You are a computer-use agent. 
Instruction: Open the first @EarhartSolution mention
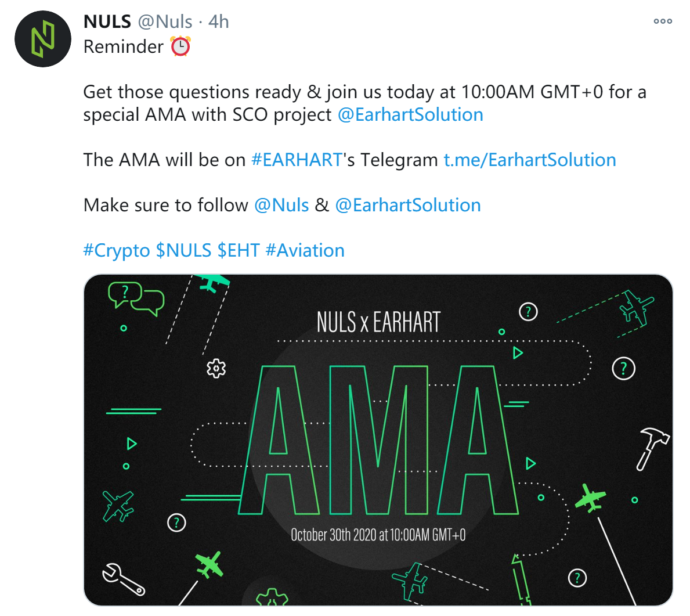pos(410,114)
